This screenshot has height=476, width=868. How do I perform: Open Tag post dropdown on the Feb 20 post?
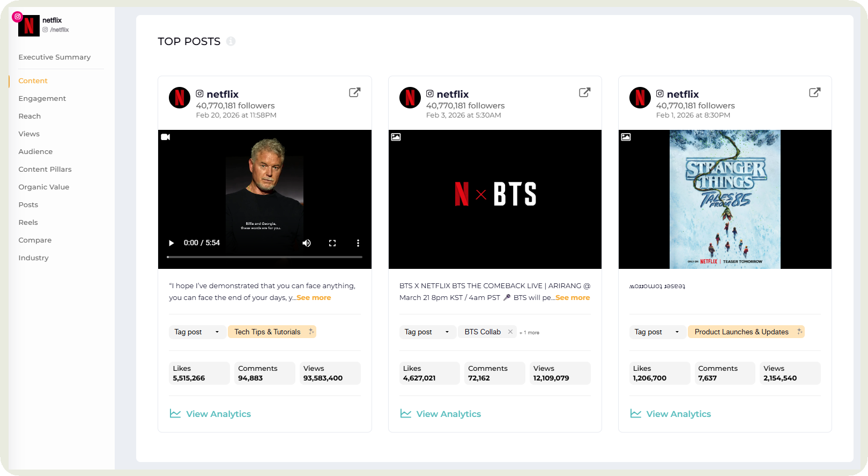[197, 332]
